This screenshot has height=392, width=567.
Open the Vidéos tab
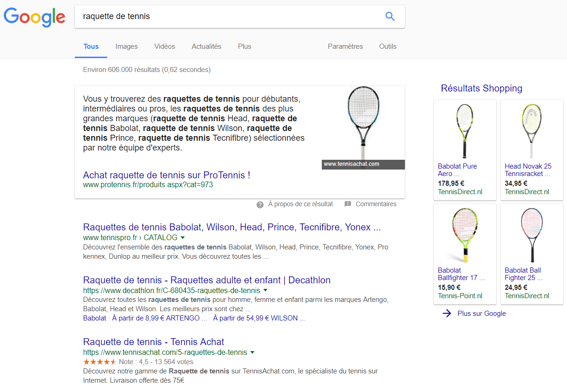[165, 46]
